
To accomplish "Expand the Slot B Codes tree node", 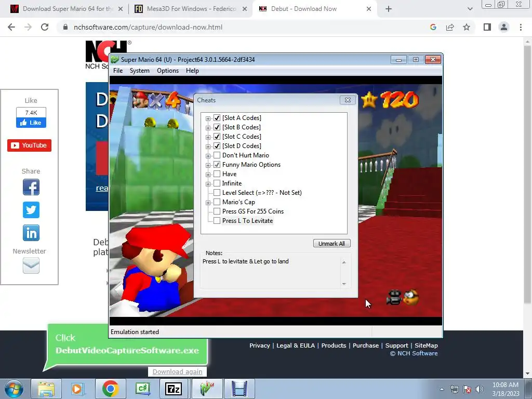I will coord(208,128).
